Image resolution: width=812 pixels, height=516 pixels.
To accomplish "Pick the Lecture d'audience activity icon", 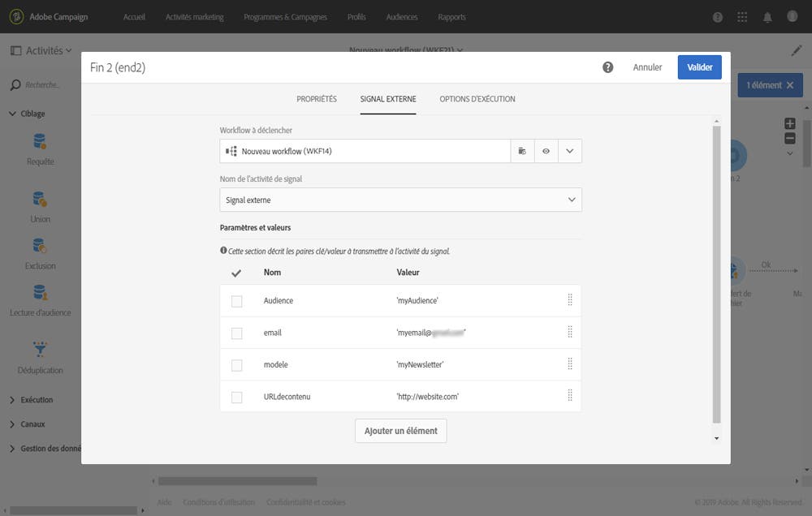I will [x=40, y=295].
